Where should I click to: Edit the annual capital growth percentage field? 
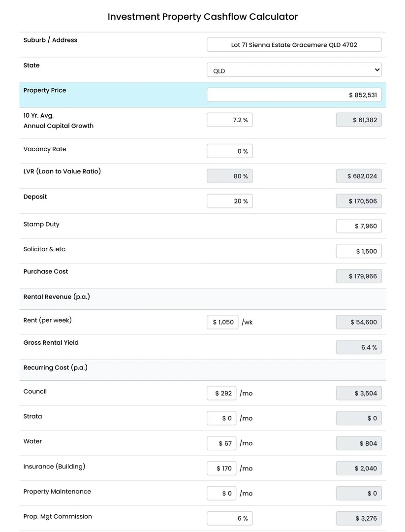229,120
